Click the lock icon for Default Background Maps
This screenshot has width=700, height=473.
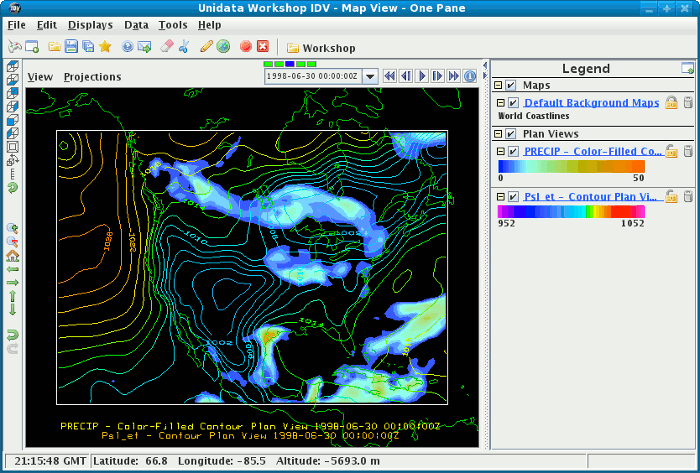click(672, 103)
